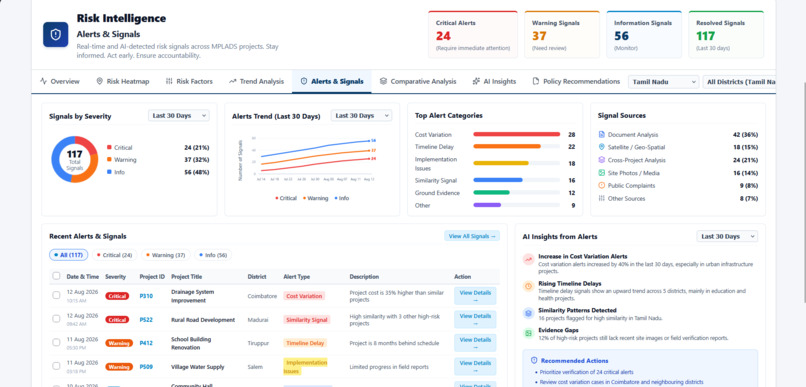Switch to the Risk Factors tab
Viewport: 806px width, 387px height.
point(189,81)
